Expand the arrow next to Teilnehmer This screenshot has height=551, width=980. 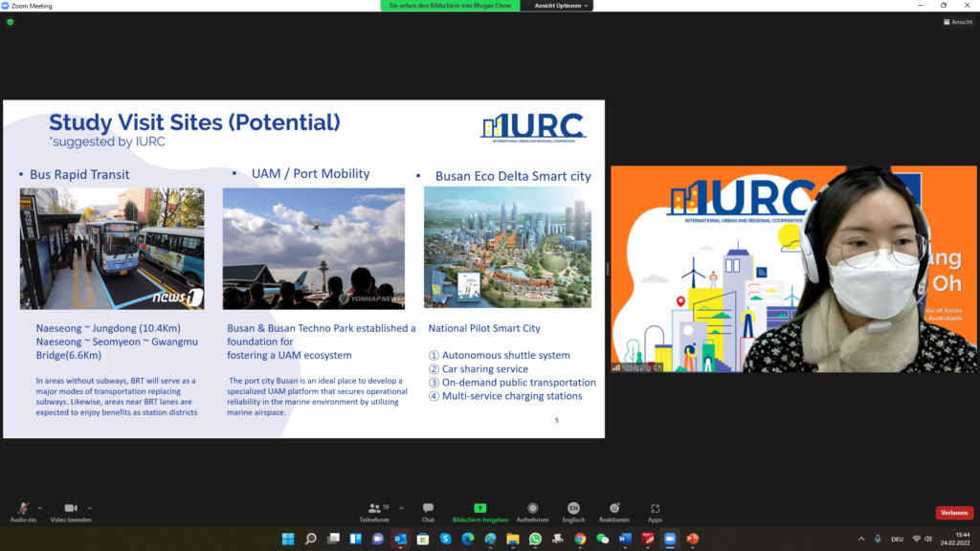pos(401,508)
